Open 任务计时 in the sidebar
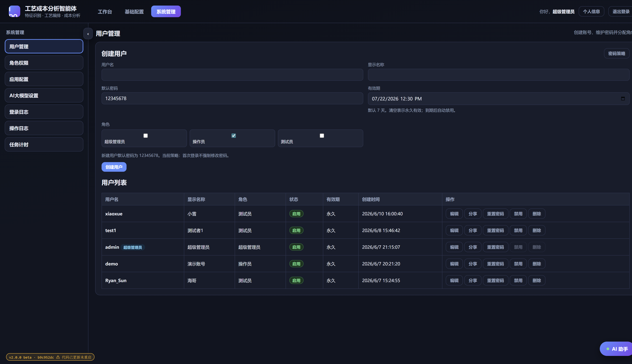The image size is (632, 364). coord(44,144)
